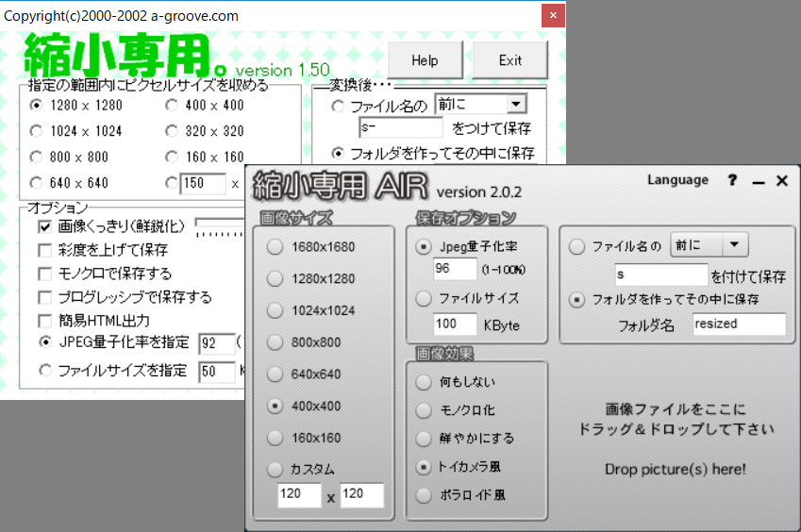Image resolution: width=801 pixels, height=532 pixels.
Task: Click the prefix field containing s in AIR
Action: click(x=661, y=274)
